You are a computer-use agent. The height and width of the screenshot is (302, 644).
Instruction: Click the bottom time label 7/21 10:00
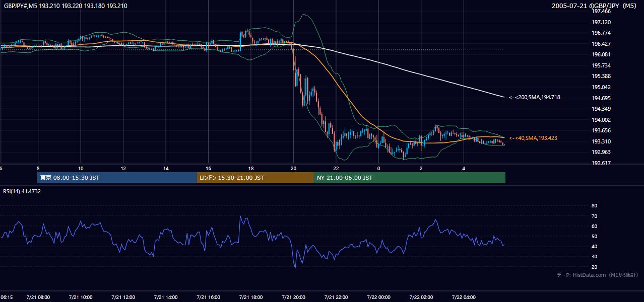coord(81,297)
